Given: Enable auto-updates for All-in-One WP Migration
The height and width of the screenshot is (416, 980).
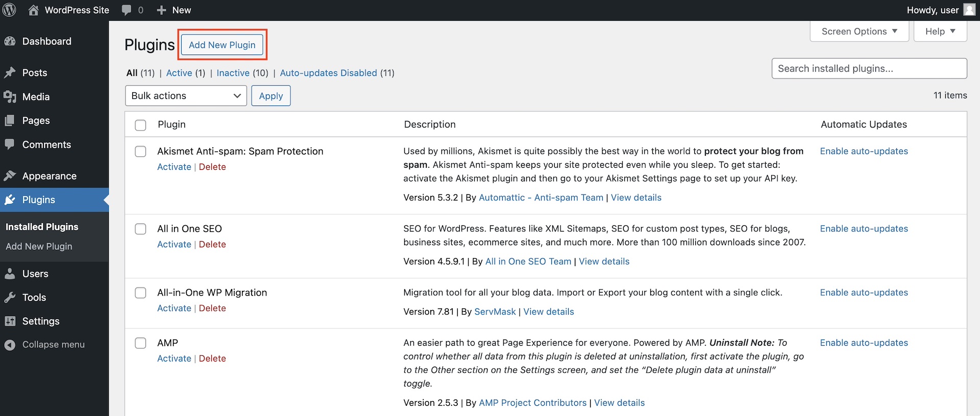Looking at the screenshot, I should (x=864, y=293).
